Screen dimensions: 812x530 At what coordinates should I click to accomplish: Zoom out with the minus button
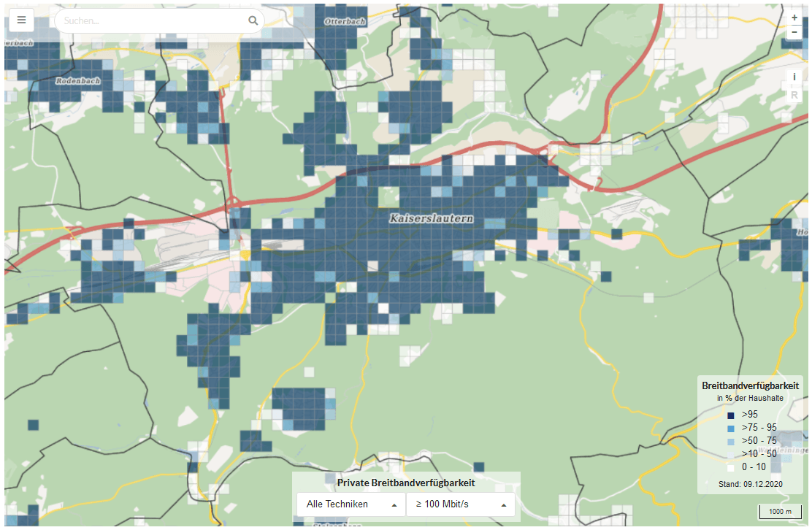click(x=794, y=31)
